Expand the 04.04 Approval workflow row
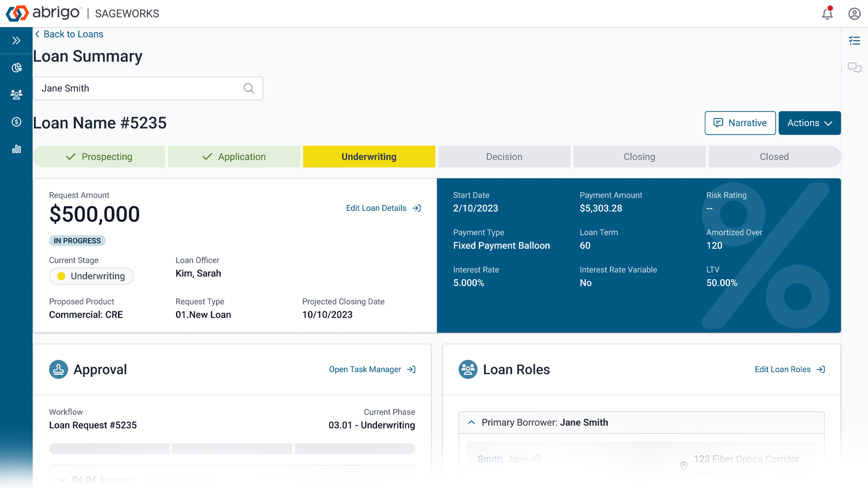868x488 pixels. tap(62, 479)
